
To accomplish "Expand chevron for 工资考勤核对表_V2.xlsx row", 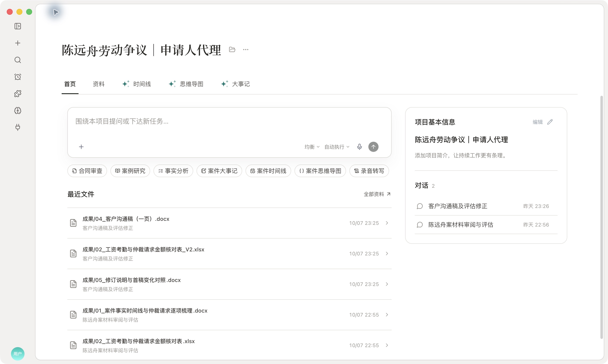I will (x=387, y=253).
